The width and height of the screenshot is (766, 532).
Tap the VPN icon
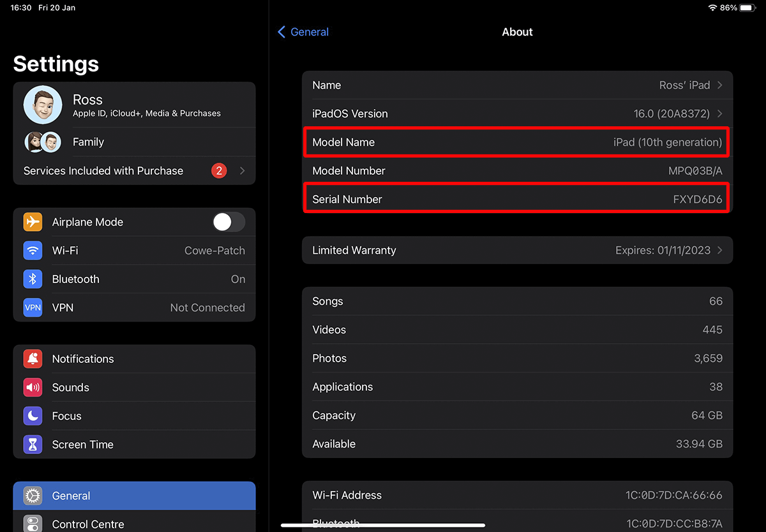[33, 307]
